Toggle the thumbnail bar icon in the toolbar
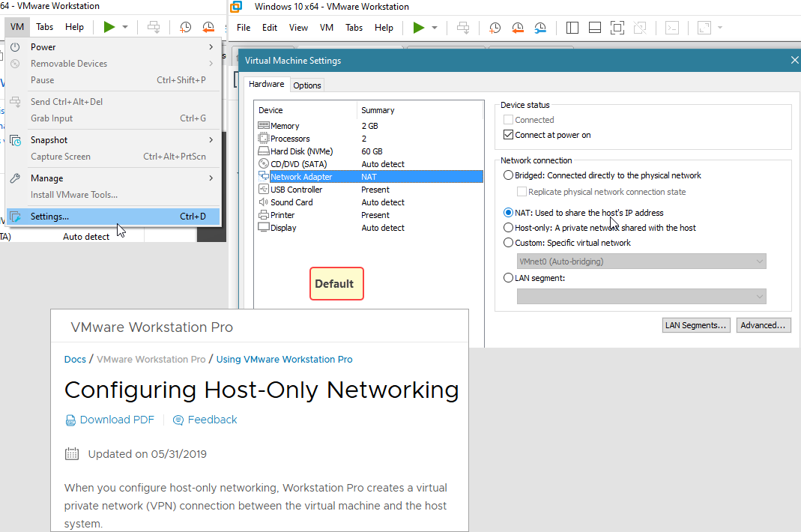The height and width of the screenshot is (532, 801). (595, 28)
